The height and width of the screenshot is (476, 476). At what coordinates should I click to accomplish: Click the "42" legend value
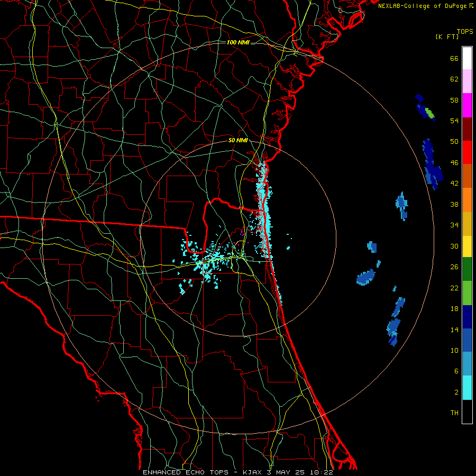[454, 184]
